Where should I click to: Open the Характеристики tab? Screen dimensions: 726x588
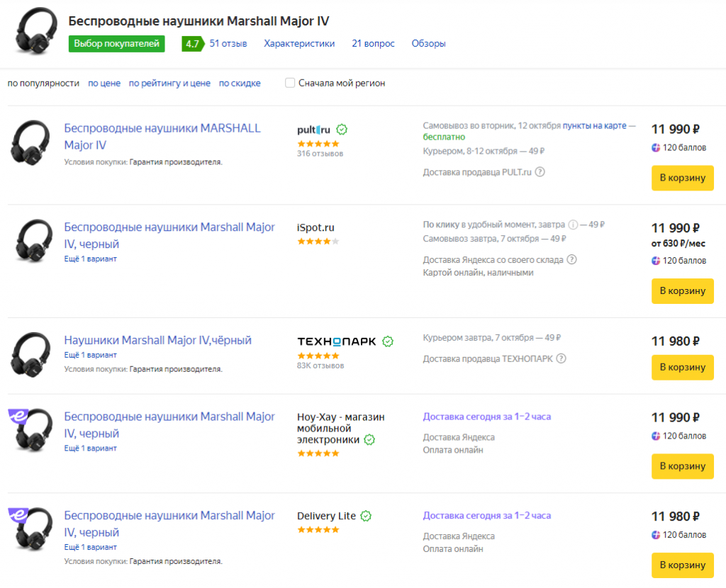tap(299, 43)
